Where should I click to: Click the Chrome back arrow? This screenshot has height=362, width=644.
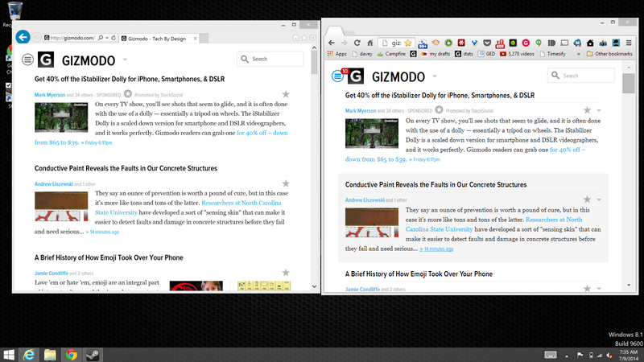(332, 43)
